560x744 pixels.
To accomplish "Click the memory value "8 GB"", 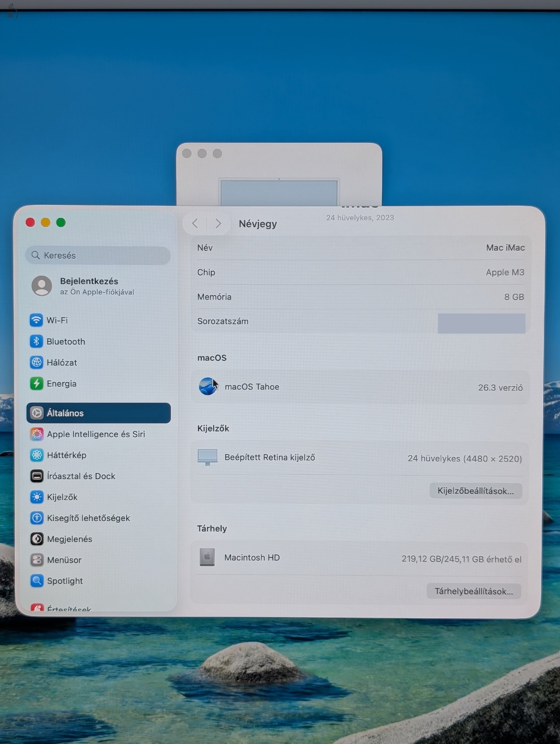I will 514,297.
